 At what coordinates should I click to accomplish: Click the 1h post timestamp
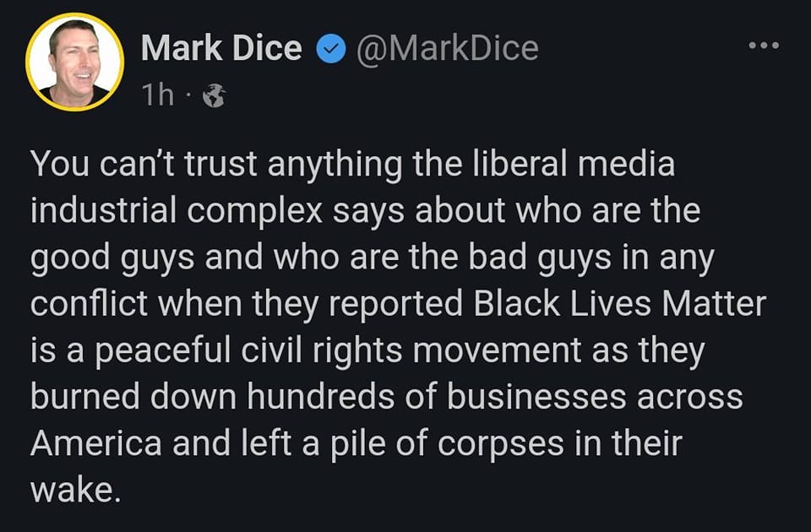click(158, 96)
